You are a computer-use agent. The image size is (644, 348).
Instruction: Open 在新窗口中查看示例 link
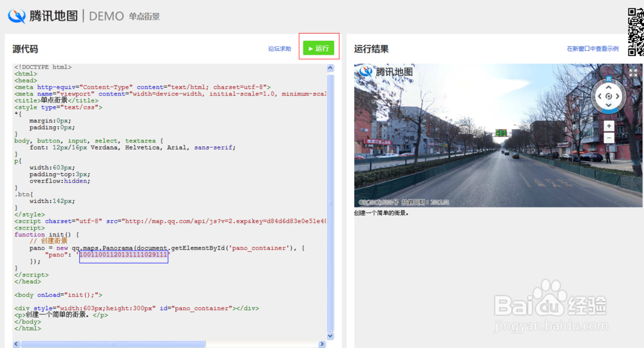pyautogui.click(x=592, y=48)
